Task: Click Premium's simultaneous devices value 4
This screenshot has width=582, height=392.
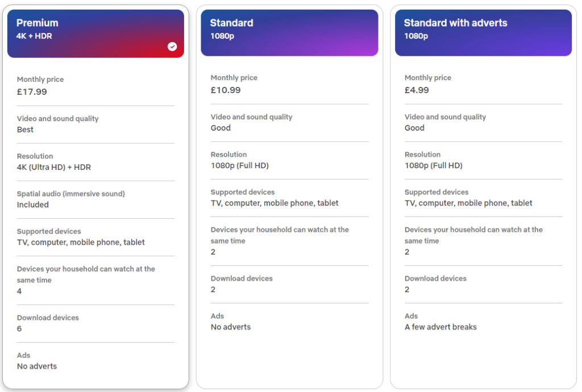Action: 19,291
